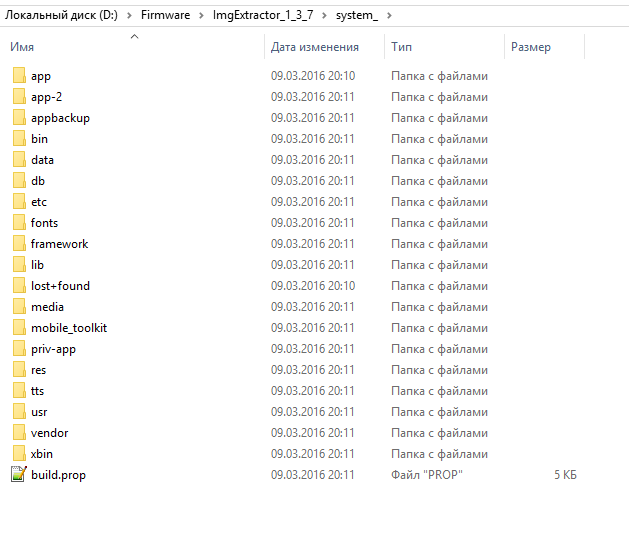Sort by Имя column header

point(22,47)
